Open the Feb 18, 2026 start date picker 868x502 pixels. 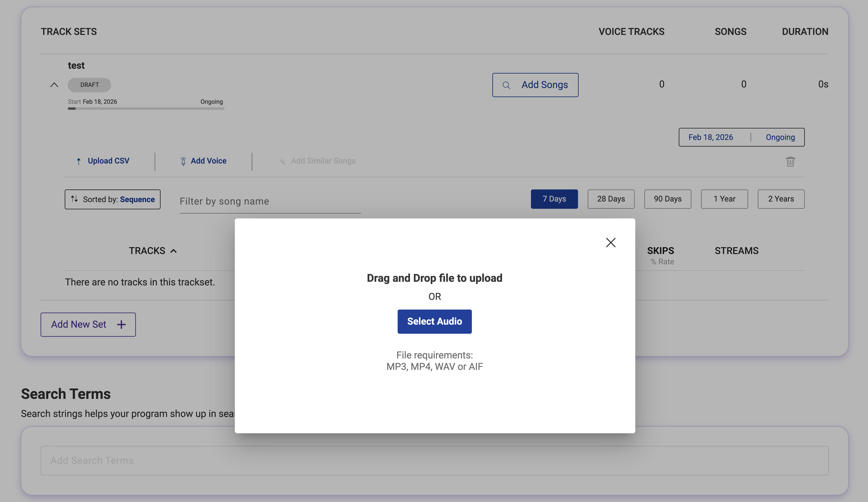[x=710, y=137]
